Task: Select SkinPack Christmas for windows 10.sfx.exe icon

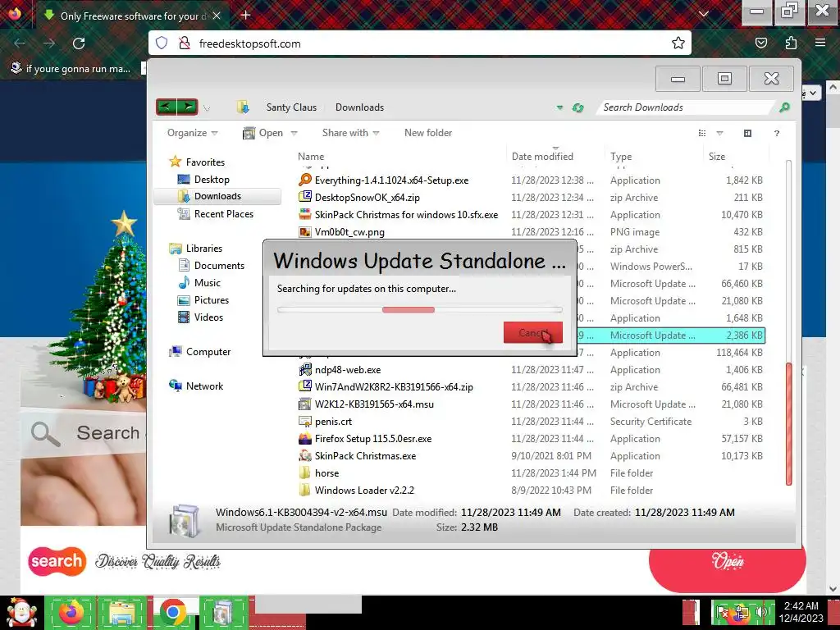Action: (305, 214)
